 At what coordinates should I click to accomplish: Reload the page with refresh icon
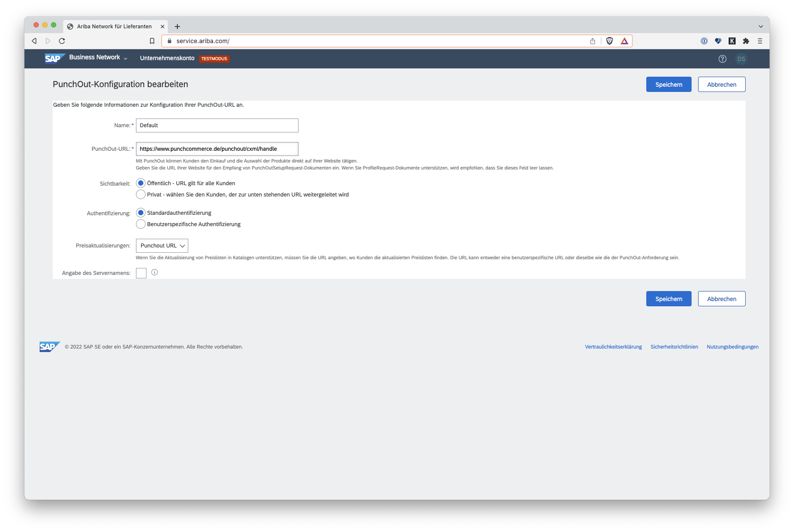click(62, 41)
